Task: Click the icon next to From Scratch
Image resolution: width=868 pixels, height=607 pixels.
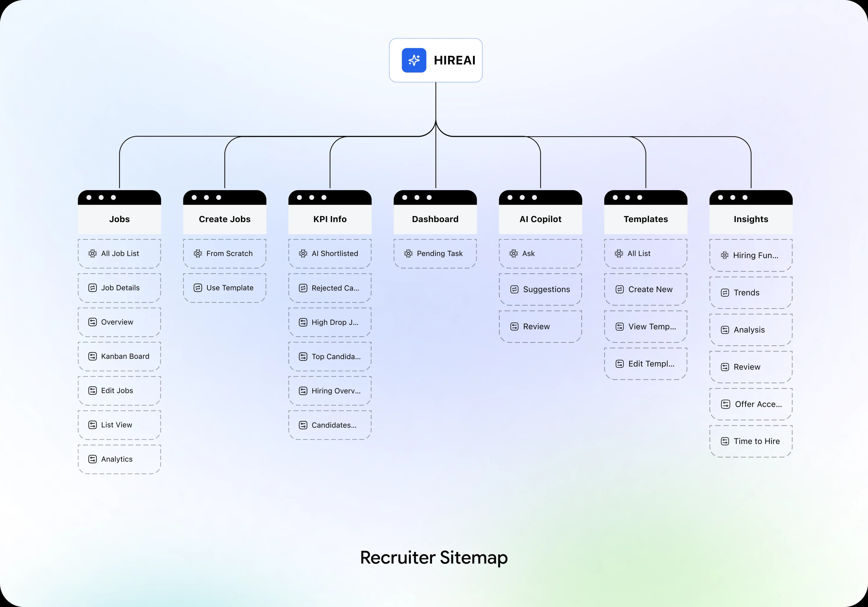Action: point(198,253)
